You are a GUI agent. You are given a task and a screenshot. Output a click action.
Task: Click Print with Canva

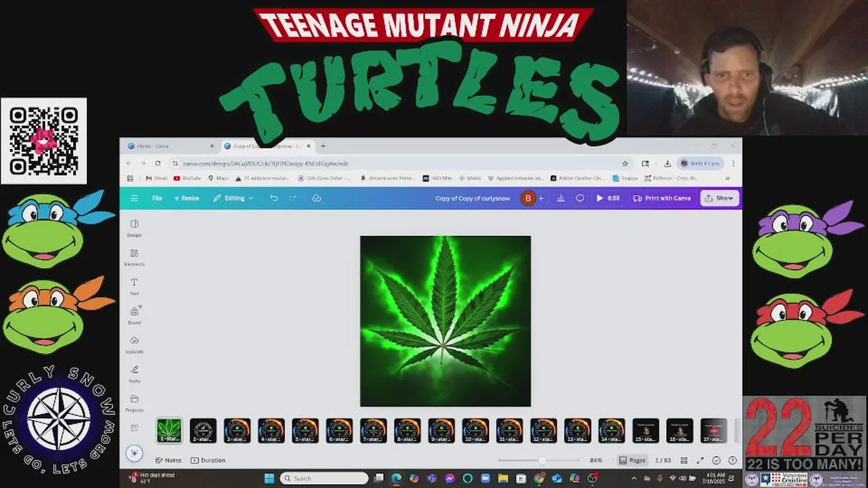662,198
